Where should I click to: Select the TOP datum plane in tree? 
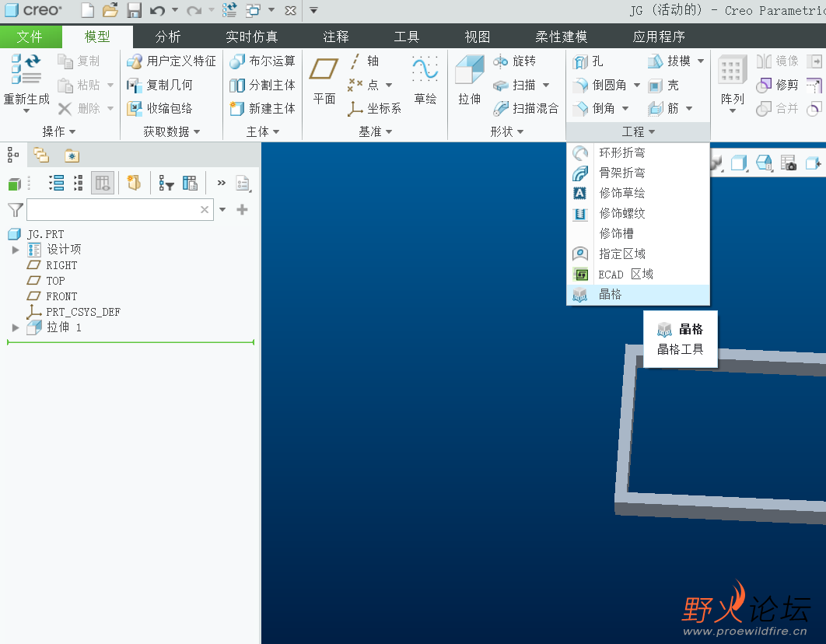point(47,281)
